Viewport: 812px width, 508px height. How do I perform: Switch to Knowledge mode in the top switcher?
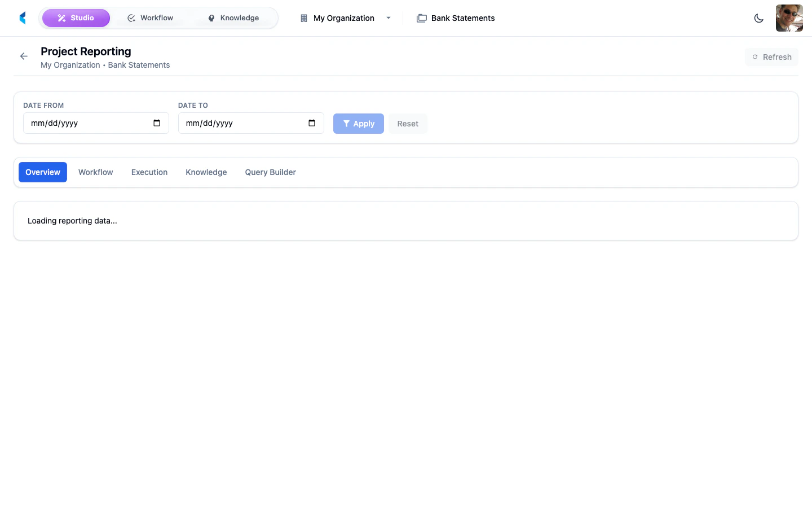233,17
